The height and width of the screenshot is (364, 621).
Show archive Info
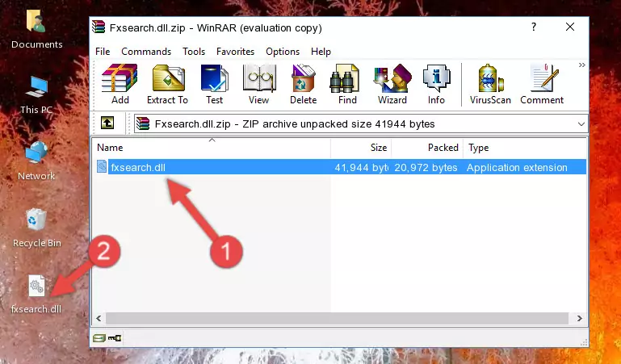436,84
